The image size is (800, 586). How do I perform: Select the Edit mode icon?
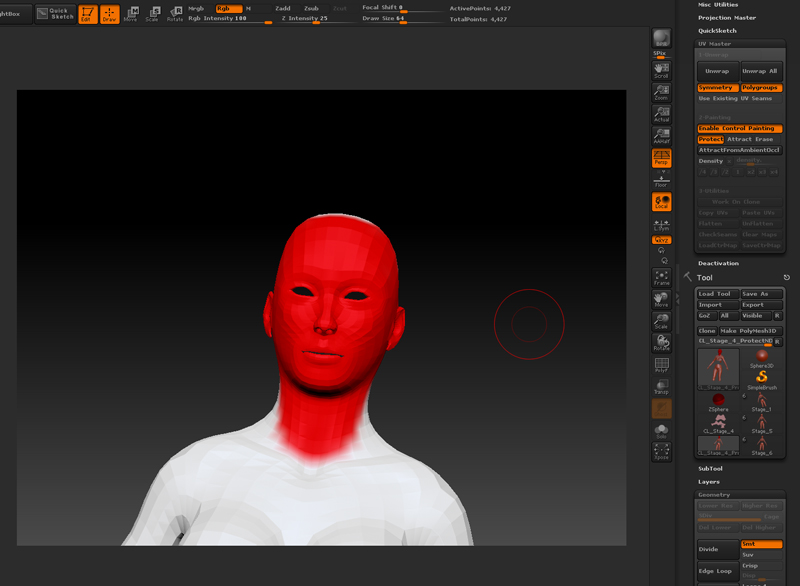pyautogui.click(x=88, y=14)
